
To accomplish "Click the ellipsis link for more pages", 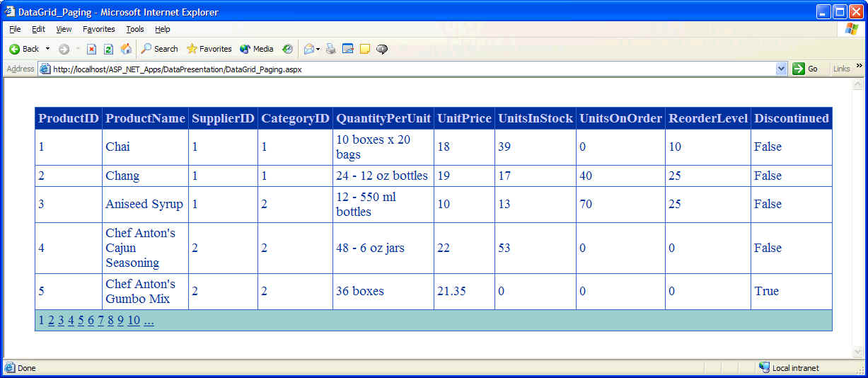I will 149,321.
